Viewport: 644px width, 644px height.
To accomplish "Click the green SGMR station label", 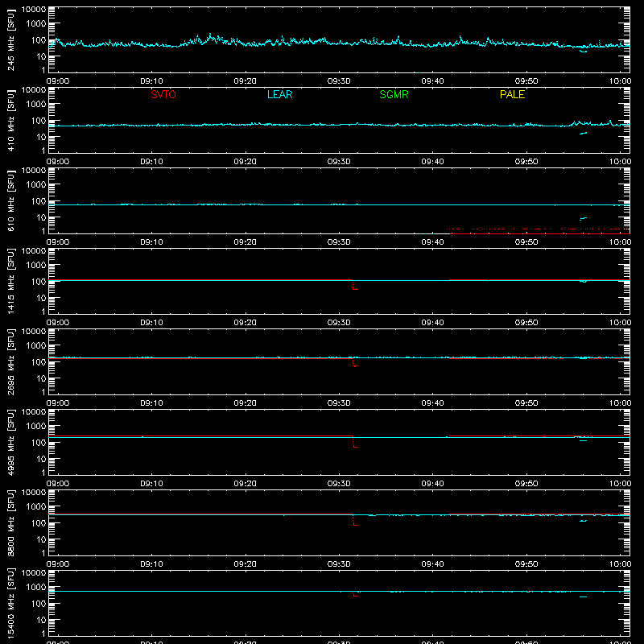I will [x=394, y=94].
